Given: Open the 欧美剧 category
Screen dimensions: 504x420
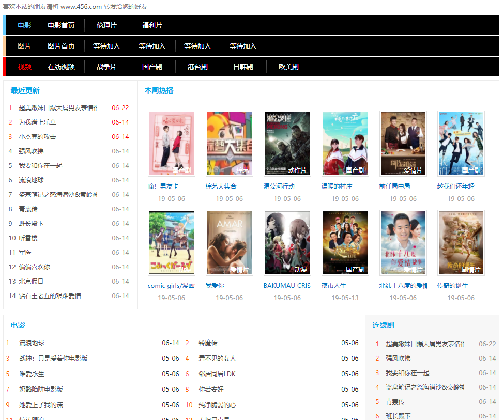Looking at the screenshot, I should click(x=288, y=66).
